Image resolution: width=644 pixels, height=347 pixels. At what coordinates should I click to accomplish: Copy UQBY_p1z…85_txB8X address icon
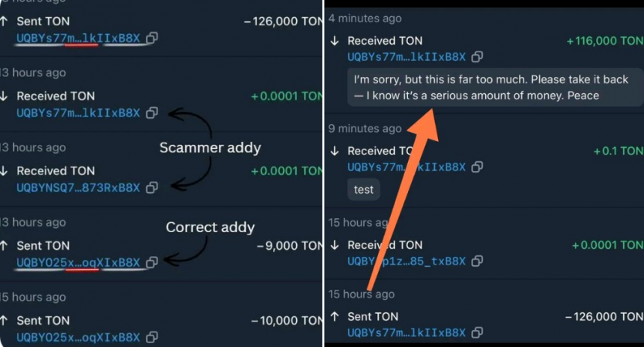point(477,261)
